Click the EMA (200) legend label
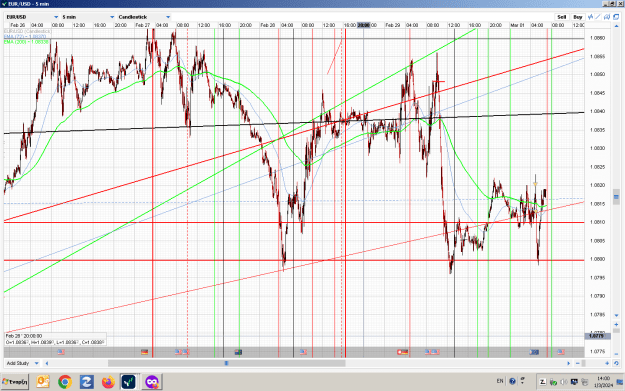The image size is (625, 391). click(x=26, y=41)
